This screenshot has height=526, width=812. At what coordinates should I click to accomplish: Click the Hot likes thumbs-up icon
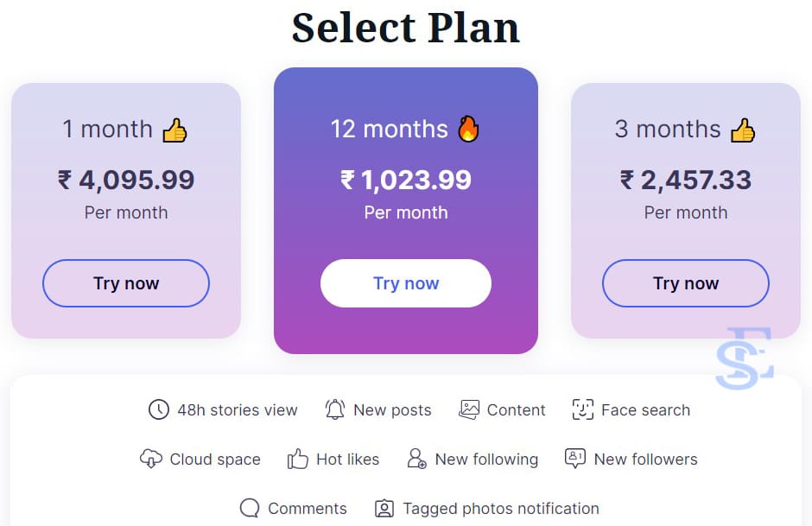298,459
